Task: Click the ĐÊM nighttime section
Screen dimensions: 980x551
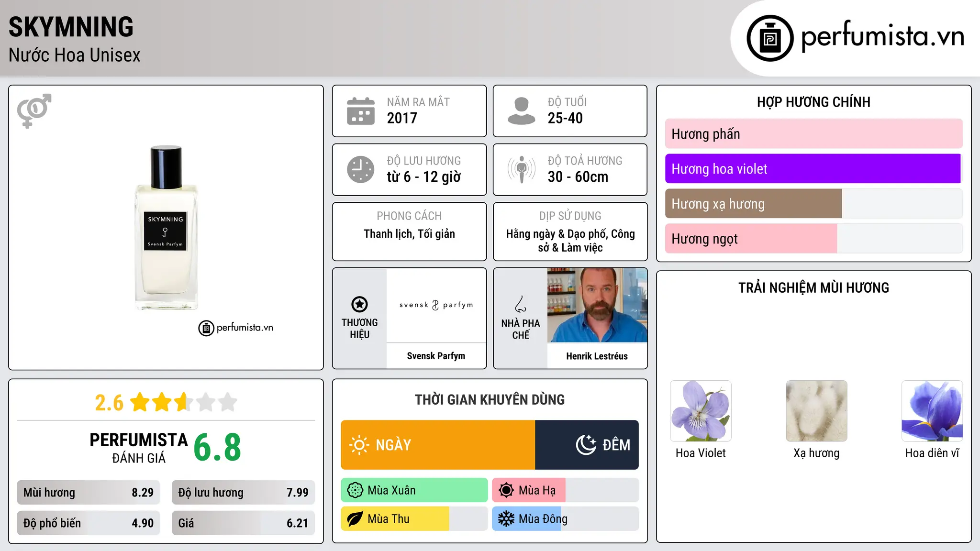Action: click(587, 445)
